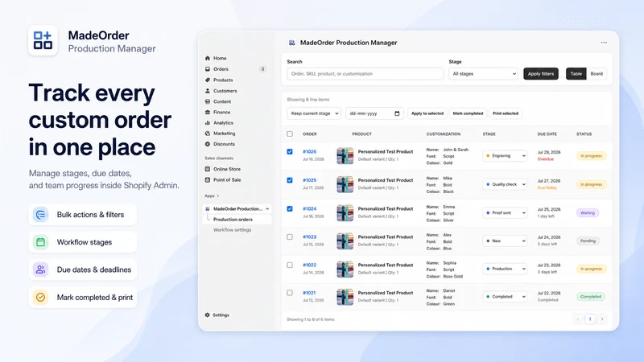Open the All stages filter dropdown
644x362 pixels.
[484, 74]
